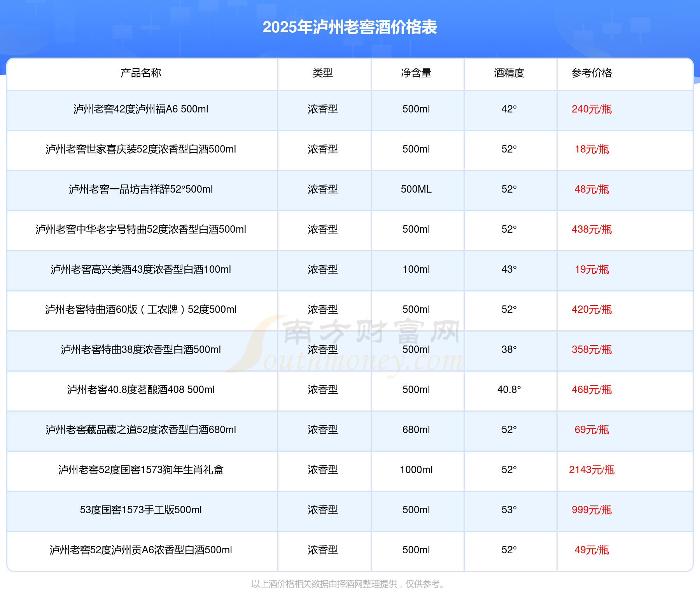700x607 pixels.
Task: Click the 500ML net content cell
Action: 416,189
